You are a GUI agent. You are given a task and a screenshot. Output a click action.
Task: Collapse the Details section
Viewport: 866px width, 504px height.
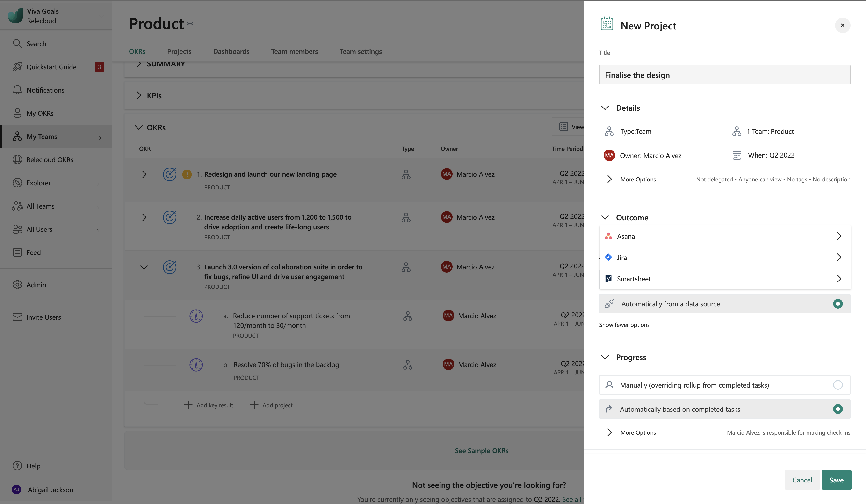point(605,108)
